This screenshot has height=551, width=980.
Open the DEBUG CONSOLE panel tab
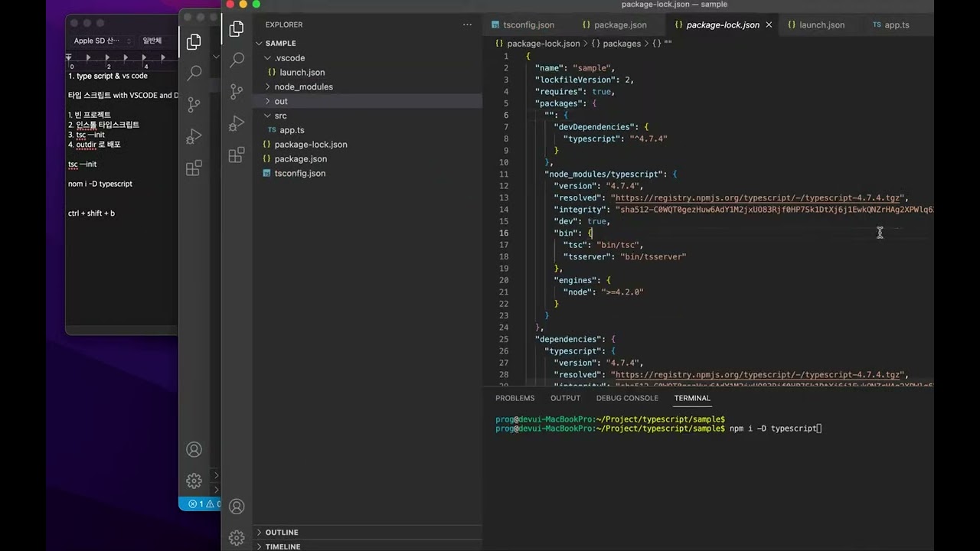click(x=627, y=398)
